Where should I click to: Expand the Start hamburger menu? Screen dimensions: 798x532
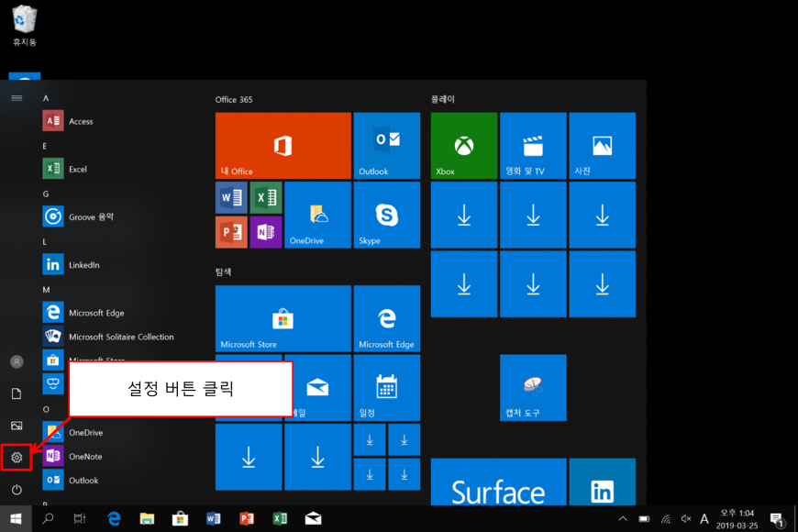point(17,98)
